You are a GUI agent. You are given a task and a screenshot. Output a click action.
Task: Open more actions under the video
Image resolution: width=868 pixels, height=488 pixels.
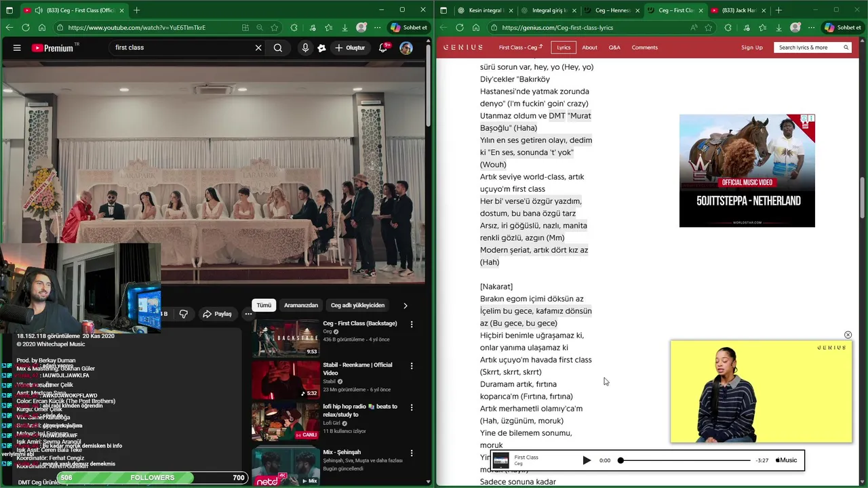point(248,314)
